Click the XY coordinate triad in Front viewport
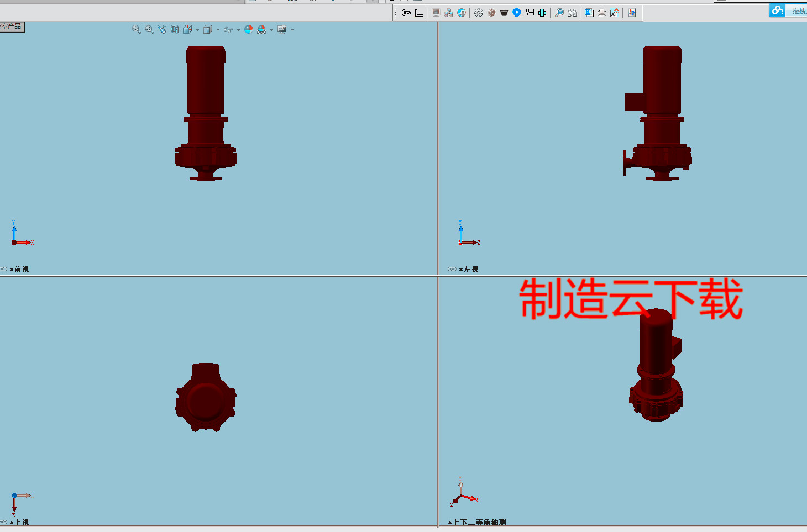The width and height of the screenshot is (807, 532). [22, 233]
